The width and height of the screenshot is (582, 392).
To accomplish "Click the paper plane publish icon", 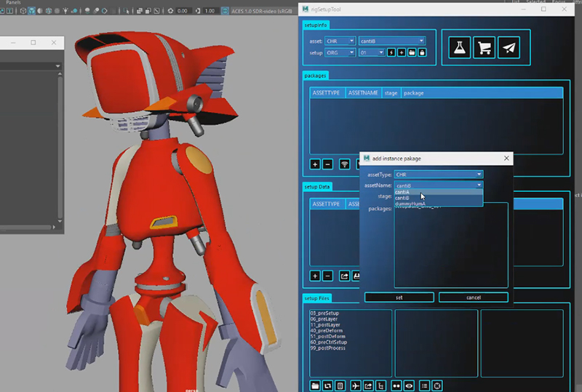I will pos(509,47).
